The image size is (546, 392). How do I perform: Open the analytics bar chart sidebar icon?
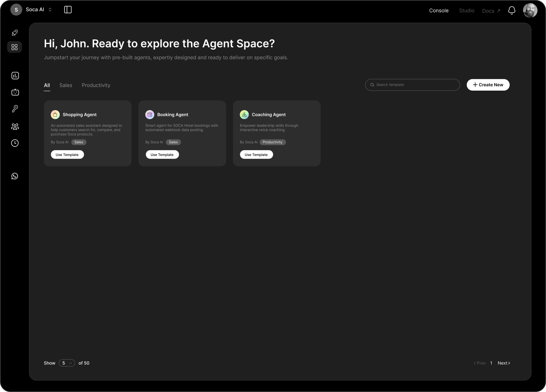[15, 76]
